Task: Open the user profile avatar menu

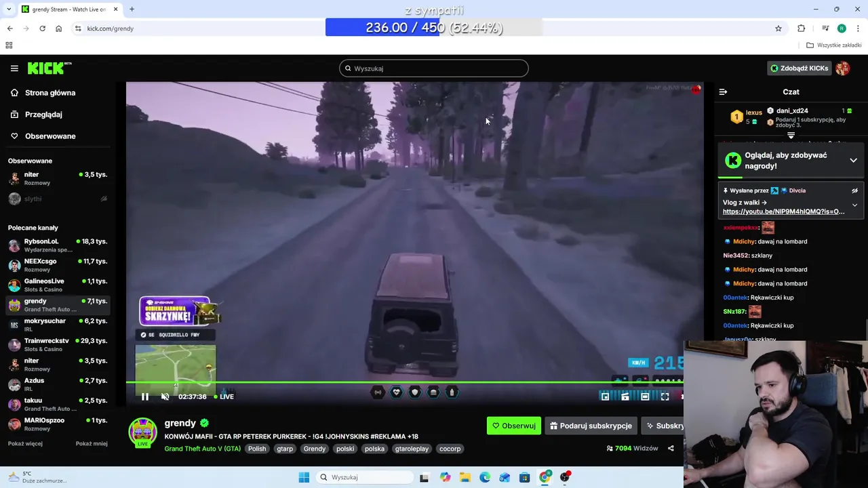Action: [x=843, y=68]
